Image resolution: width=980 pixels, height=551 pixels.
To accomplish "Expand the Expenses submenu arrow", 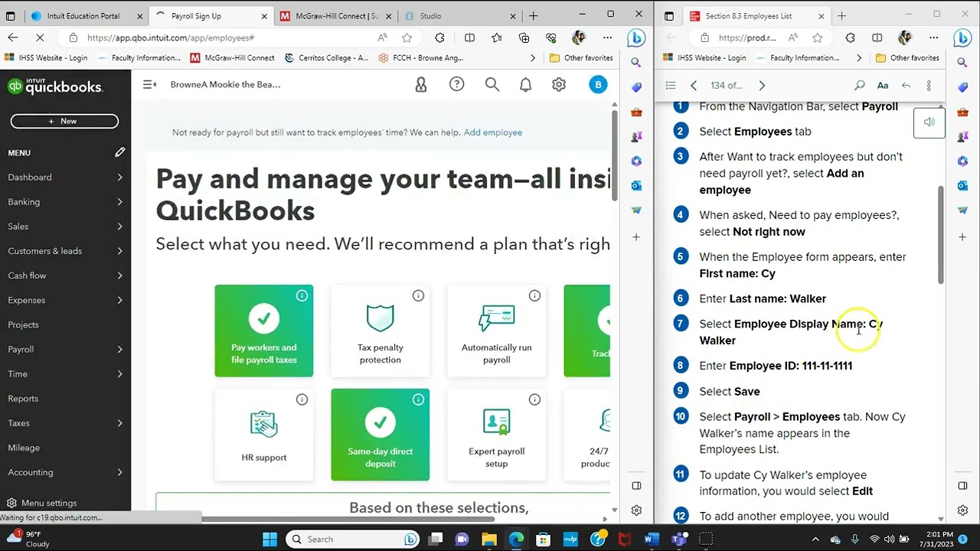I will (x=119, y=300).
